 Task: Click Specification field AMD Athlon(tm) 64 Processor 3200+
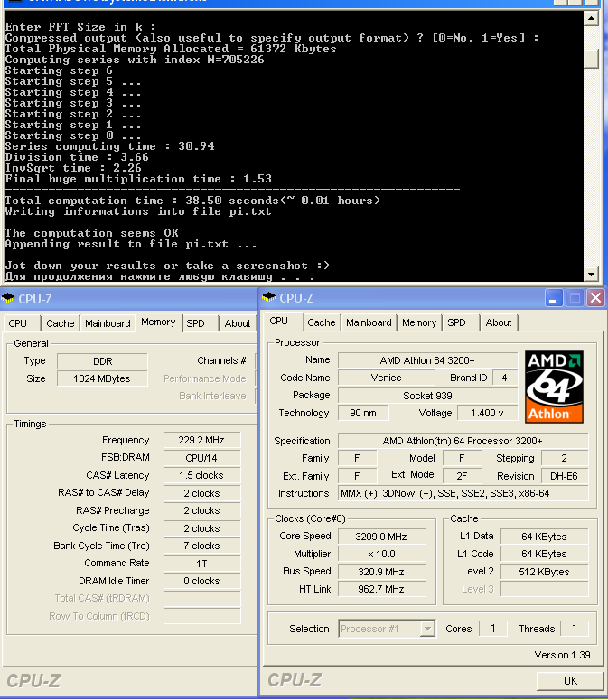(x=463, y=441)
